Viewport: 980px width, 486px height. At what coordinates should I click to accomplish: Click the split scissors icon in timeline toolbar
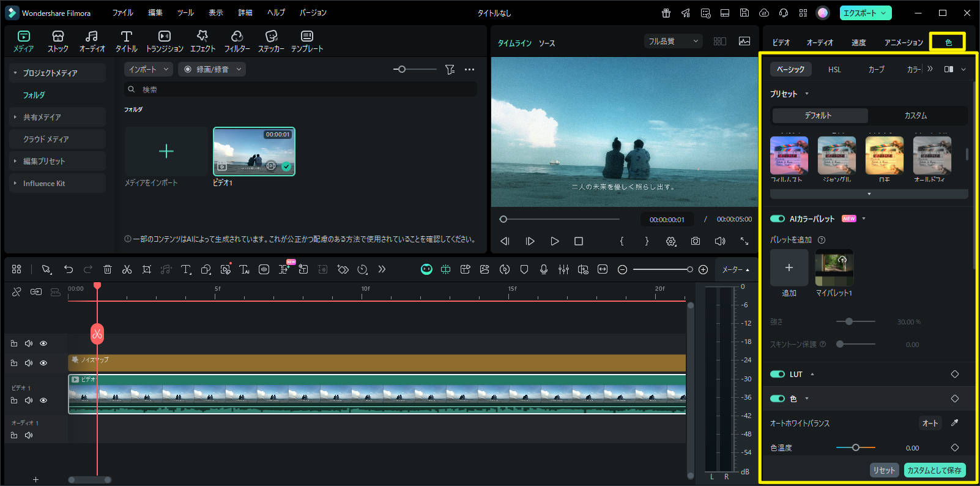pos(127,269)
